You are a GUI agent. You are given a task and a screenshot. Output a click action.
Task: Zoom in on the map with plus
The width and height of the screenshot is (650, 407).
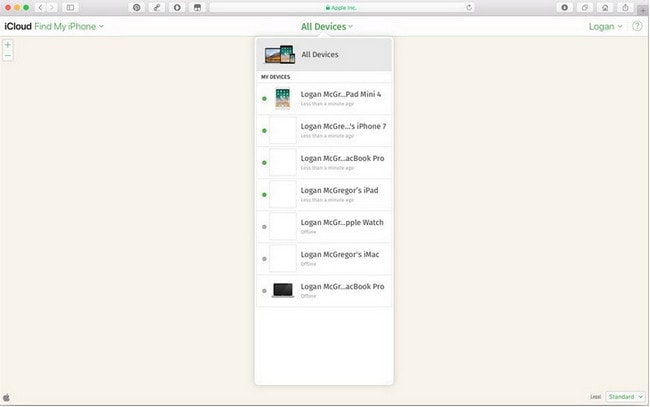pos(7,45)
